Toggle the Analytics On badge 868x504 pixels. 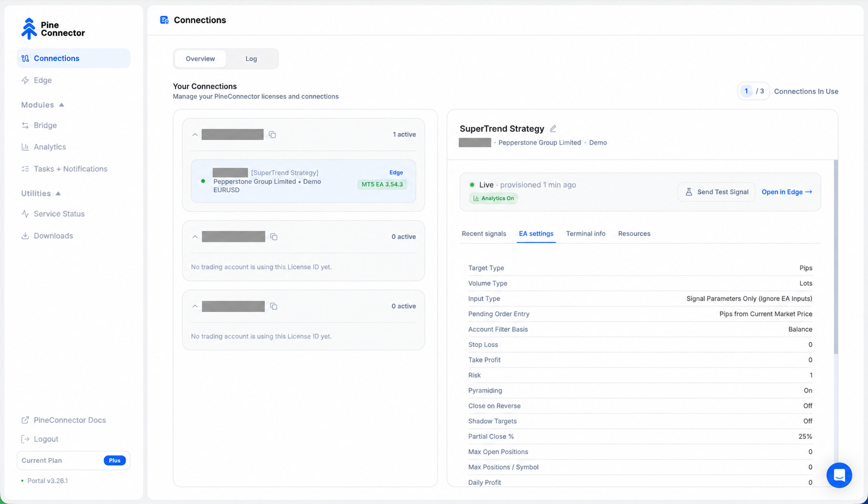(494, 198)
